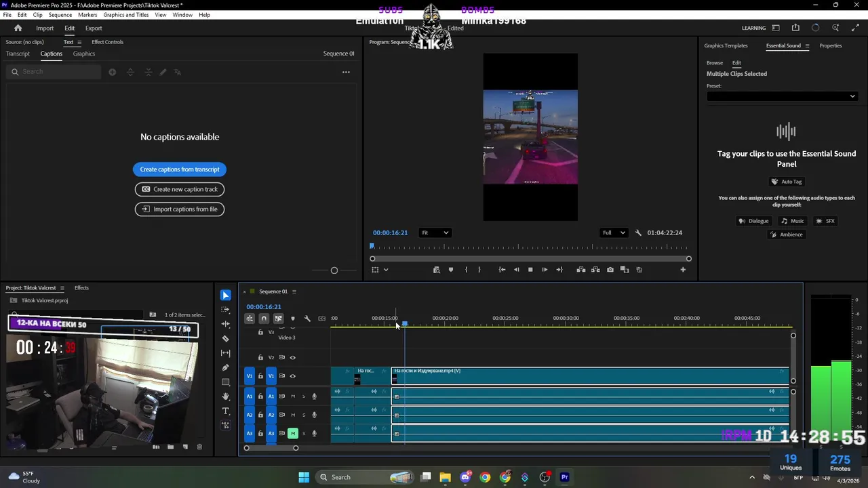Step back one frame

point(517,270)
